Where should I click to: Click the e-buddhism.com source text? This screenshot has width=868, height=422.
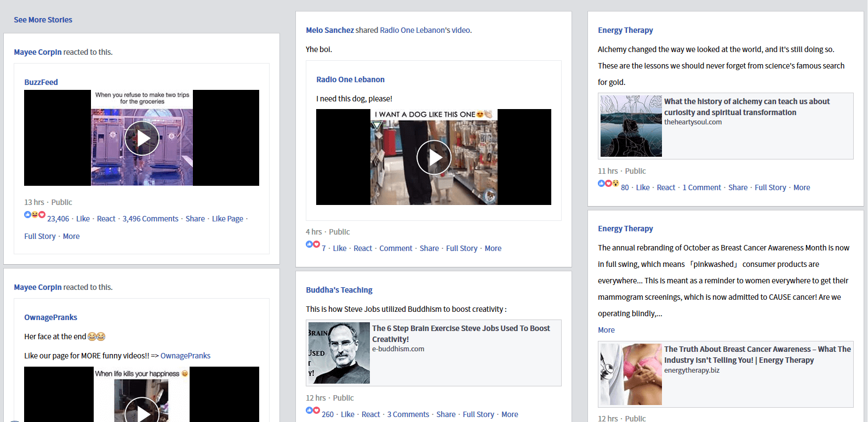pos(398,349)
